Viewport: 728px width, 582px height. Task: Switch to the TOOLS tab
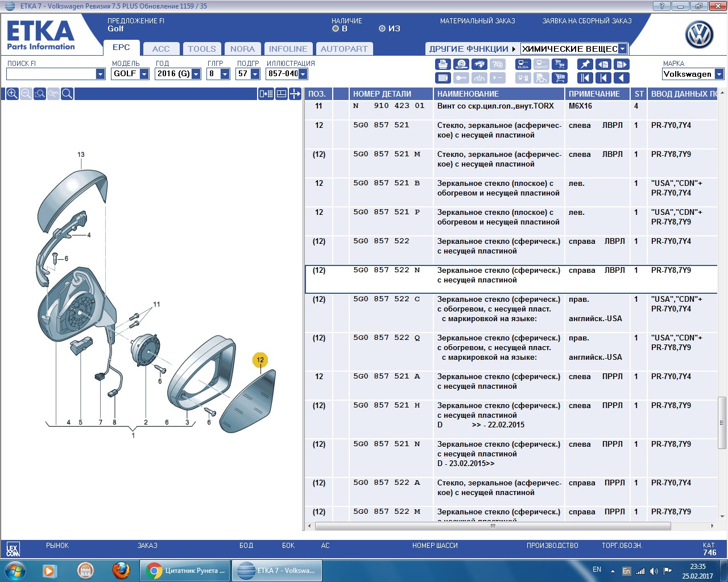tap(202, 49)
